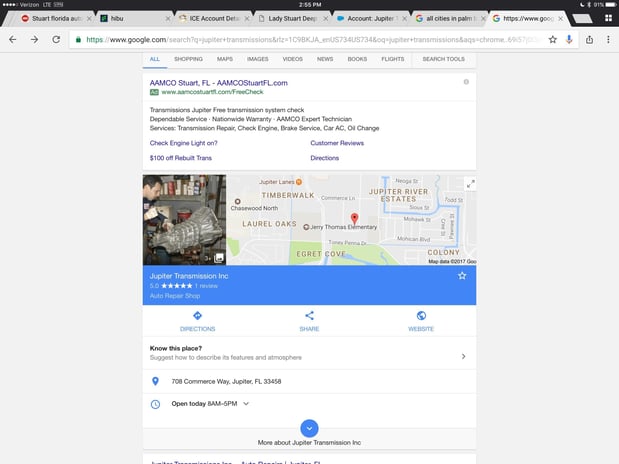Open the Website globe icon
The image size is (619, 464).
tap(421, 316)
